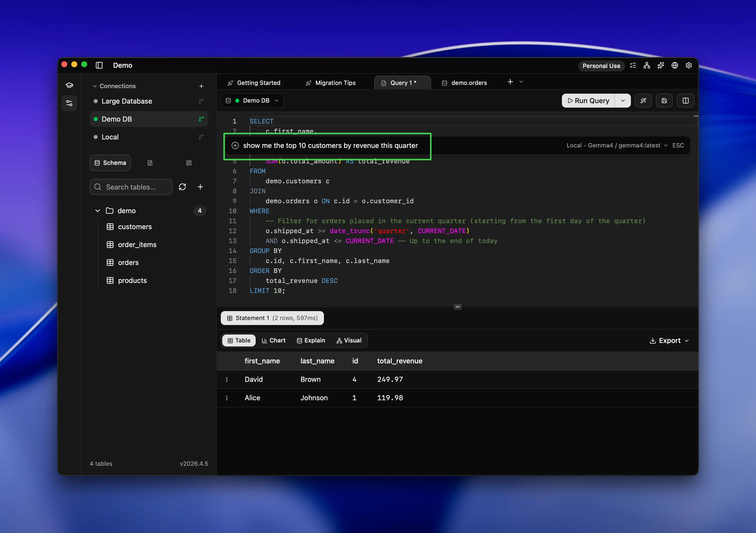Open the AI sparkles assistant icon
This screenshot has height=533, width=756.
click(x=661, y=66)
